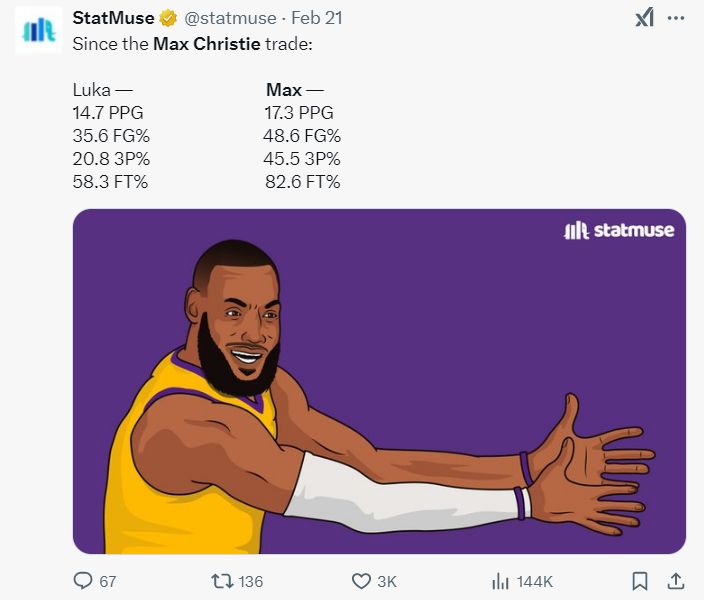Click the gold verified badge
The width and height of the screenshot is (704, 600).
[x=168, y=18]
